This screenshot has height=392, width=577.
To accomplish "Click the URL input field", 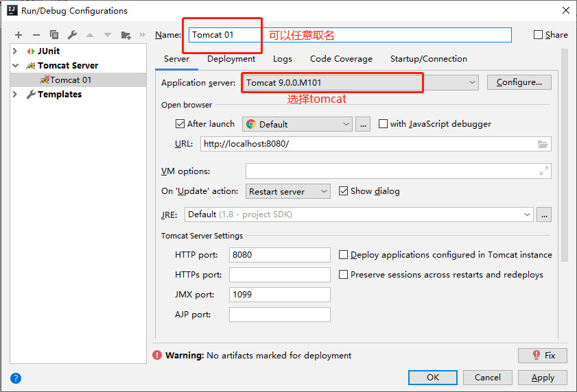I will point(376,144).
